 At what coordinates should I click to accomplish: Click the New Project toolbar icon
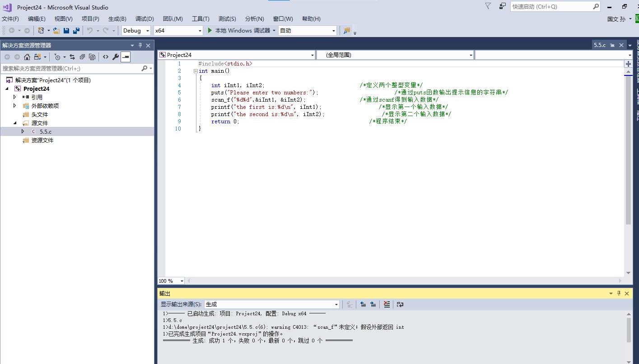coord(41,31)
